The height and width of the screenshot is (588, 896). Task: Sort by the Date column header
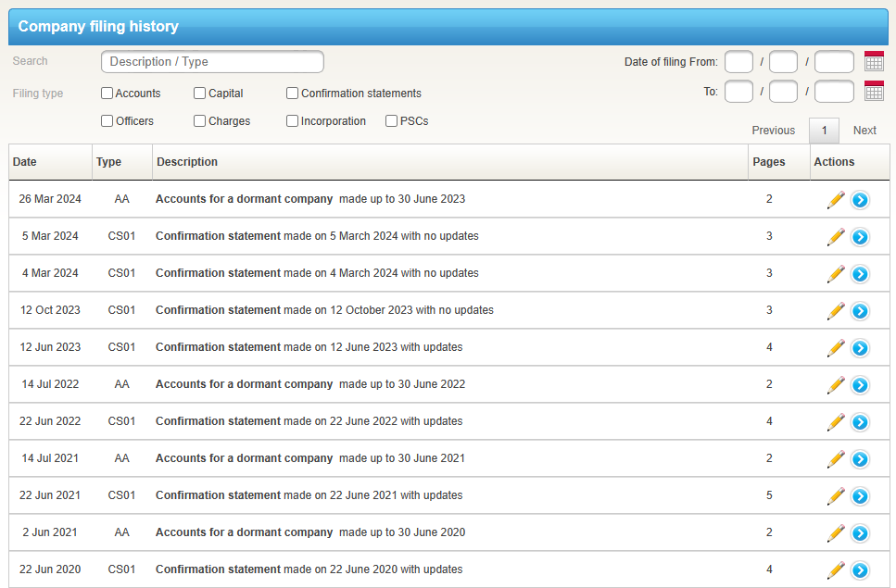[25, 162]
